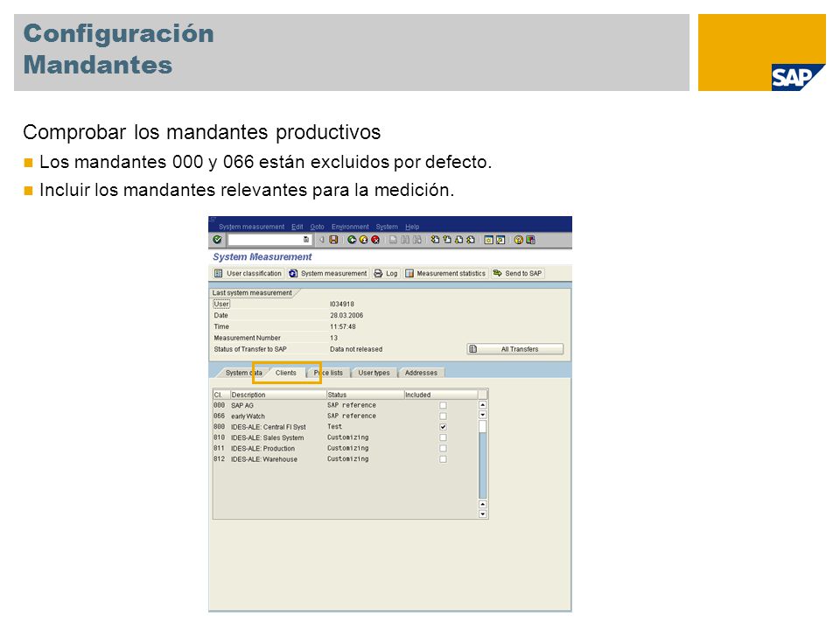Click the clients table vertical scrollbar thumb
Screen dimensions: 840x630
point(483,427)
